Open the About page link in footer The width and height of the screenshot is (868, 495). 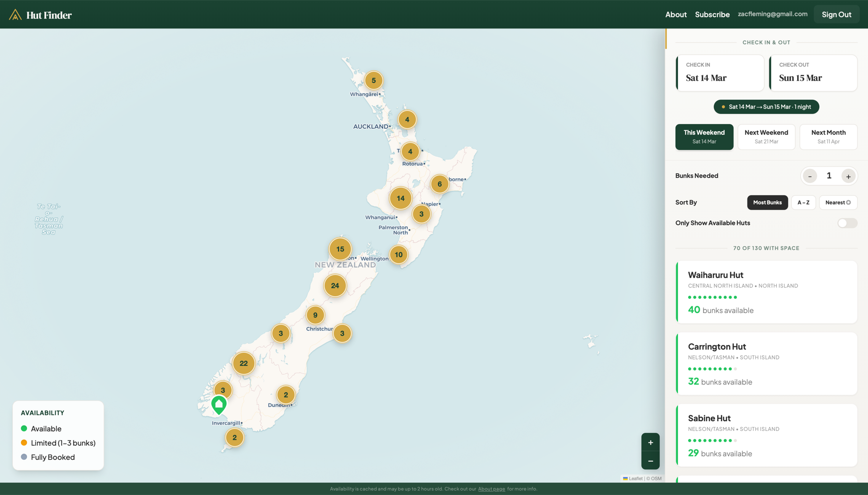(x=491, y=489)
